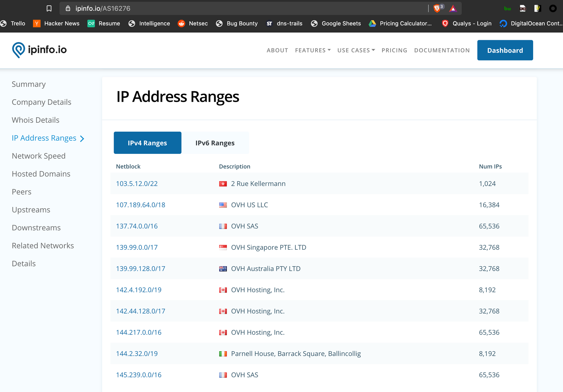563x392 pixels.
Task: Expand the USE CASES dropdown menu
Action: click(x=356, y=50)
